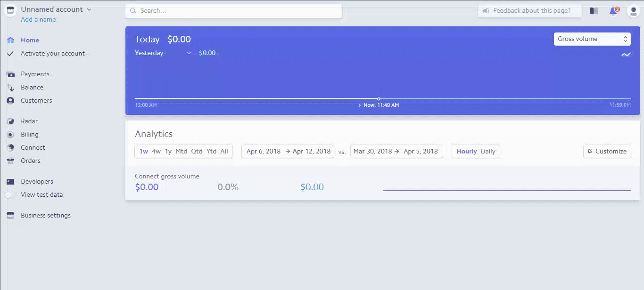644x290 pixels.
Task: Select the 1y time range
Action: [x=168, y=151]
